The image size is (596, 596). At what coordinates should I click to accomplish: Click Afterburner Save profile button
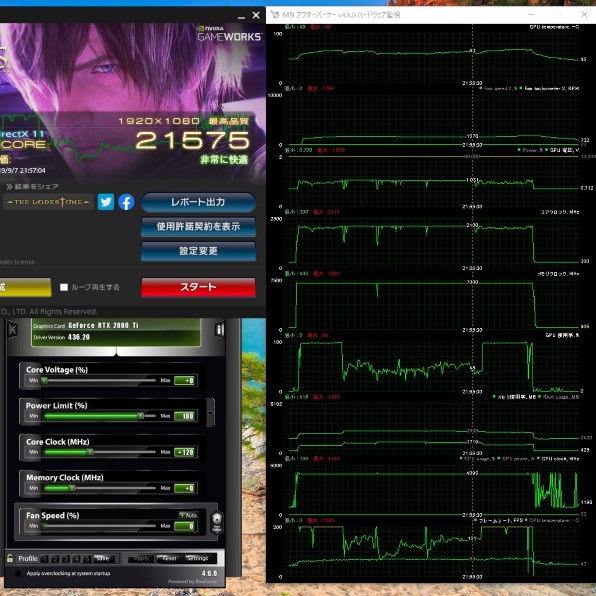pyautogui.click(x=103, y=558)
